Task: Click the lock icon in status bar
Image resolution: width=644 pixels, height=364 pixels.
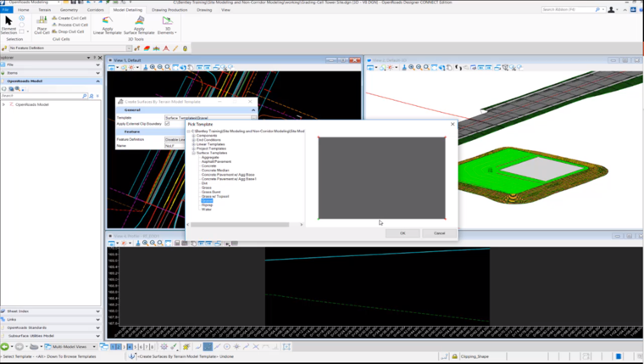Action: 455,356
